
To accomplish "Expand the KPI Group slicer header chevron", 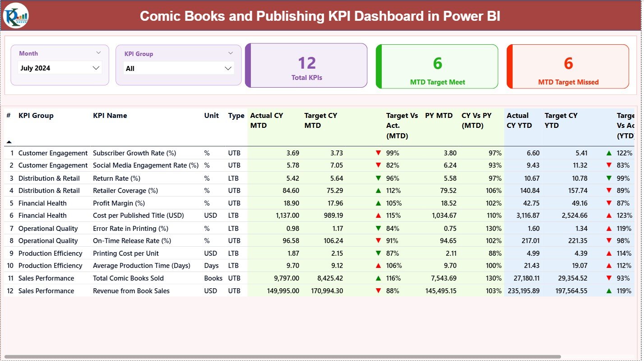I will point(231,53).
